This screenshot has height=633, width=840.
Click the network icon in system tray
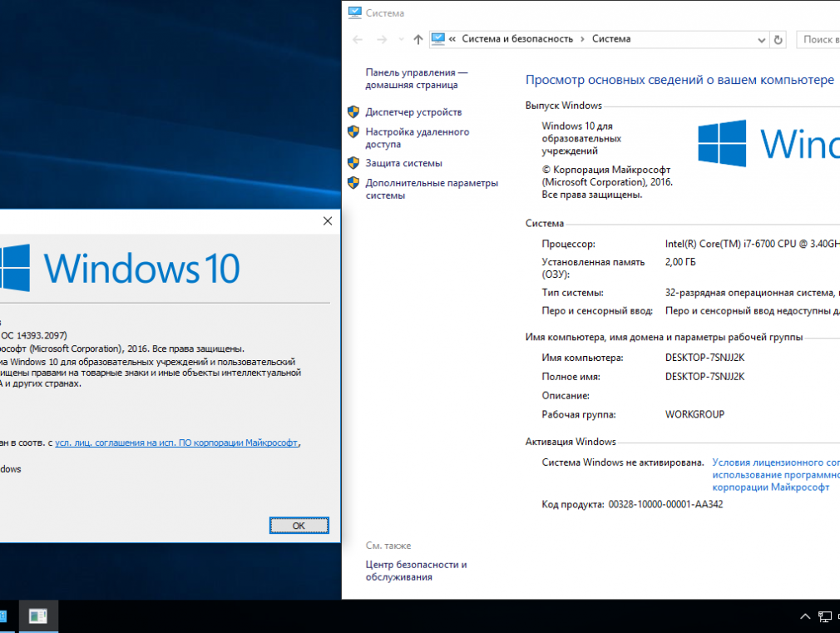(824, 617)
